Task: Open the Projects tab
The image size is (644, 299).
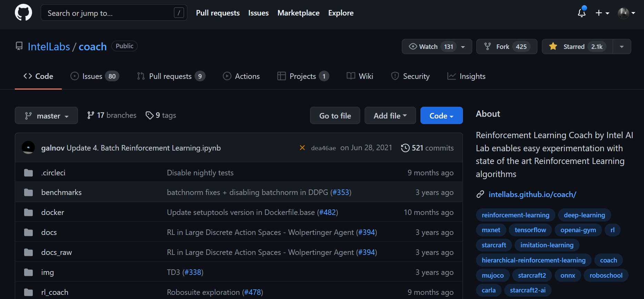Action: 303,76
